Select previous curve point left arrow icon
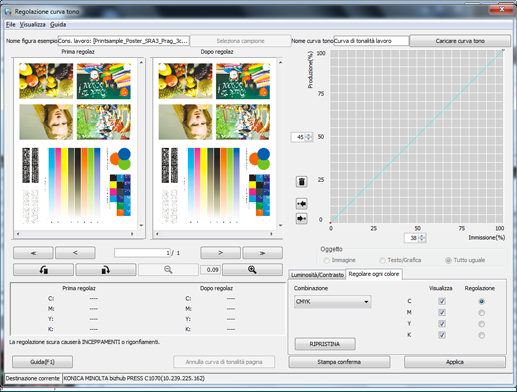The width and height of the screenshot is (517, 392). click(301, 204)
